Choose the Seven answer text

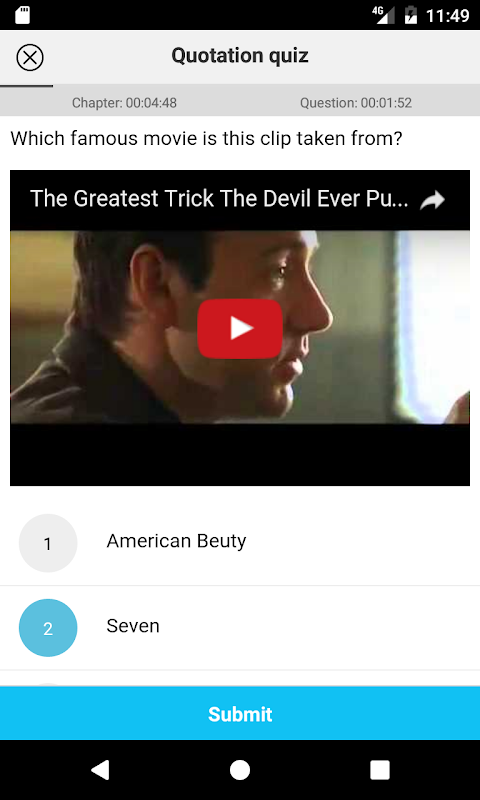[x=133, y=626]
